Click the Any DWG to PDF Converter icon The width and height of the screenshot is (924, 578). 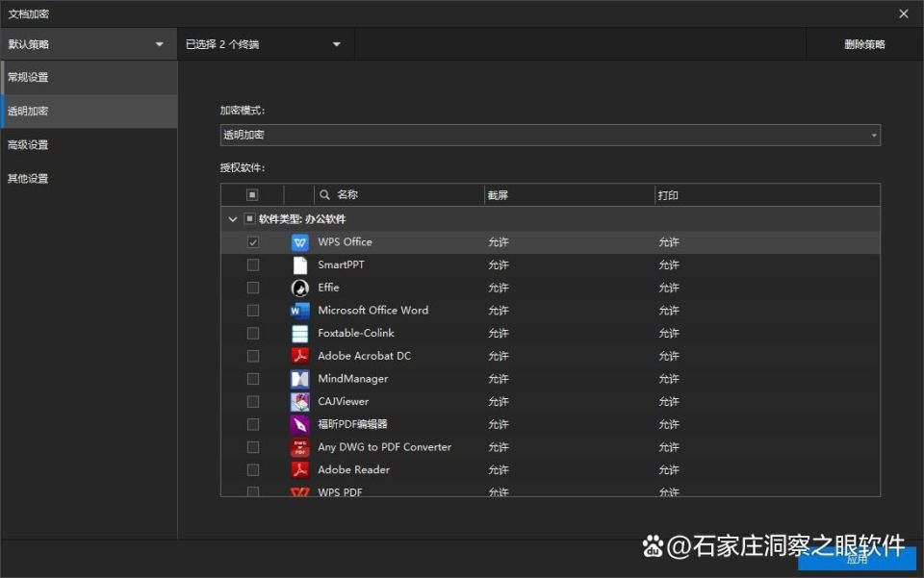tap(300, 447)
